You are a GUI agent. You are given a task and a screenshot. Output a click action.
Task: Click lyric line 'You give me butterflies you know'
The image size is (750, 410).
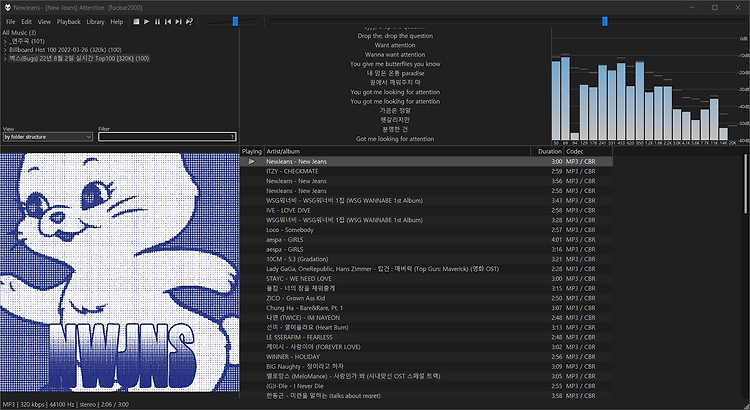click(395, 64)
